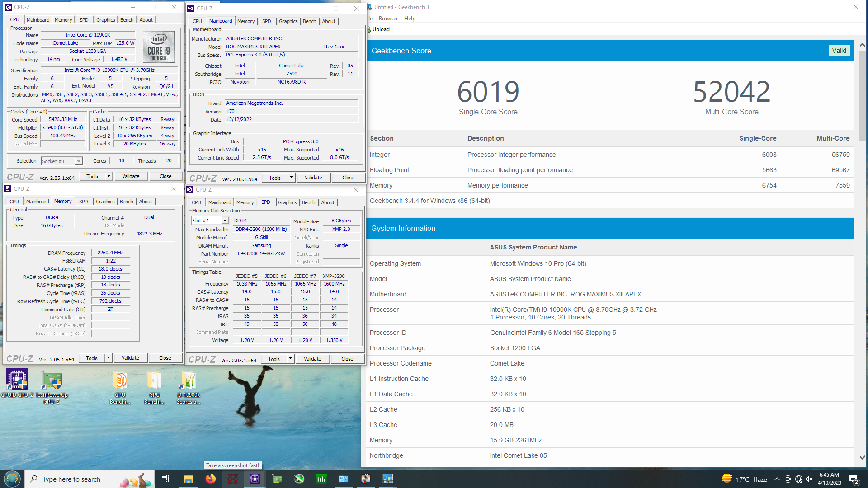The image size is (868, 488).
Task: Open File Explorer from taskbar
Action: coord(188,479)
